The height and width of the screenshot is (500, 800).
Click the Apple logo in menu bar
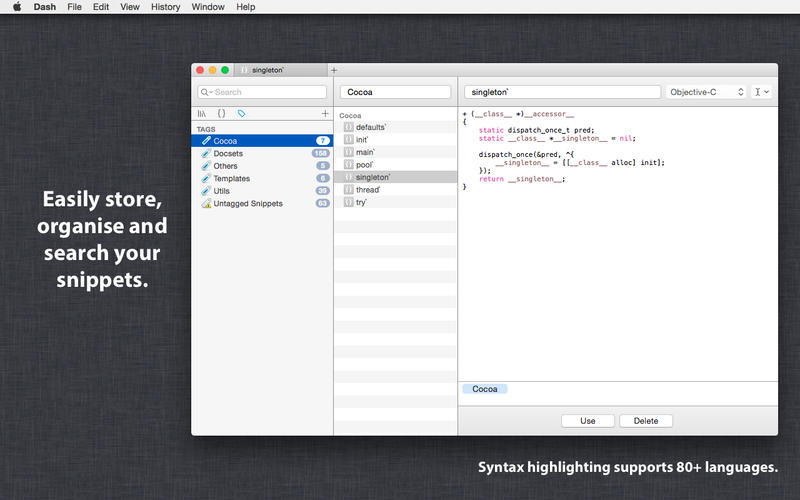coord(16,7)
